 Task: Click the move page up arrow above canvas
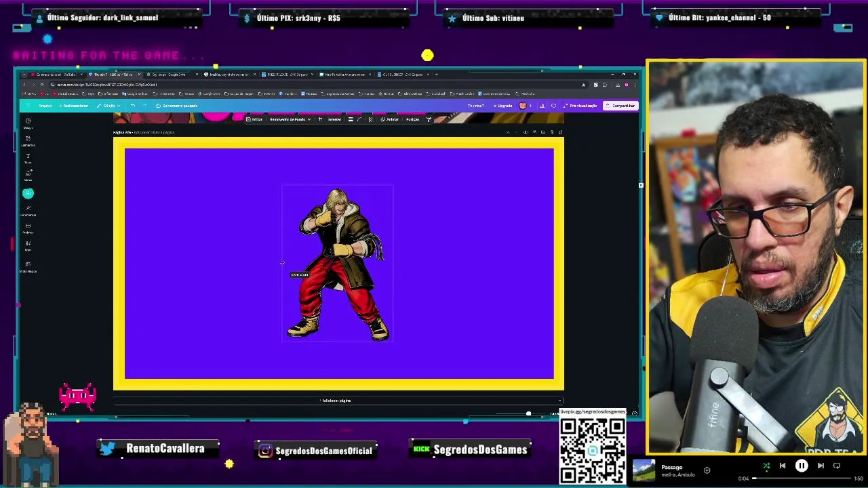coord(508,132)
